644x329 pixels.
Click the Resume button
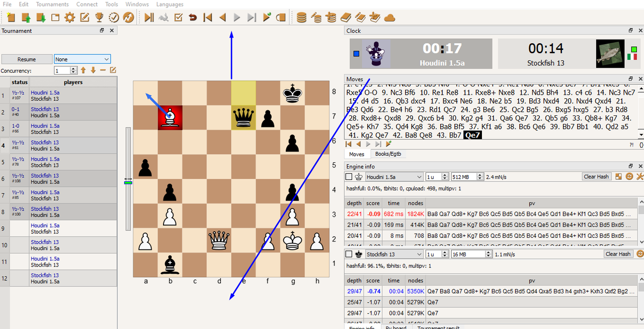tap(27, 59)
